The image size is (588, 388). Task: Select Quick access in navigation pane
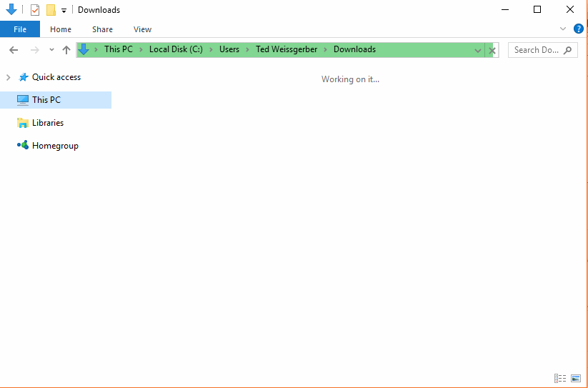(x=56, y=77)
